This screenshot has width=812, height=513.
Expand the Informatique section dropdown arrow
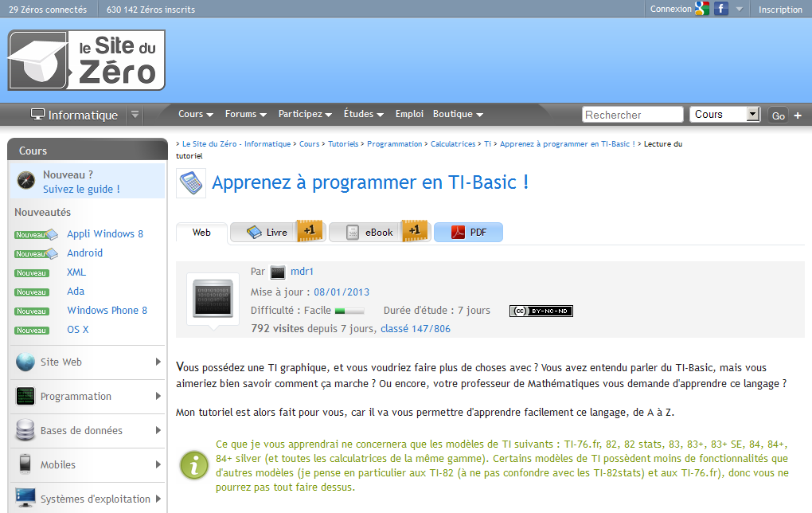(x=135, y=115)
